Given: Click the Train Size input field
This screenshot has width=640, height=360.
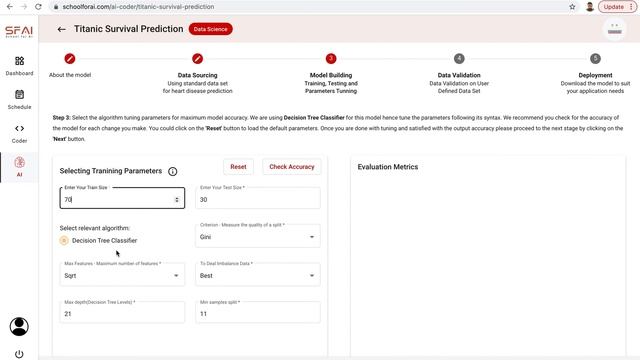Looking at the screenshot, I should click(x=122, y=198).
